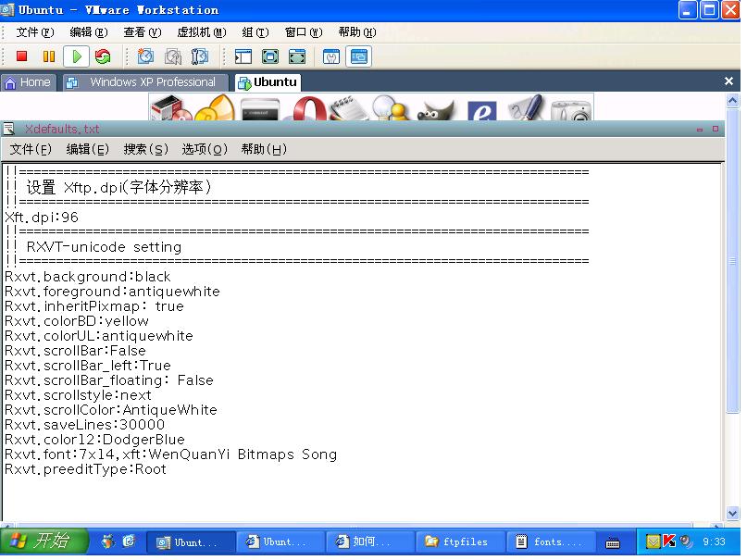
Task: Open the VMware 文件(F) menu
Action: [35, 32]
